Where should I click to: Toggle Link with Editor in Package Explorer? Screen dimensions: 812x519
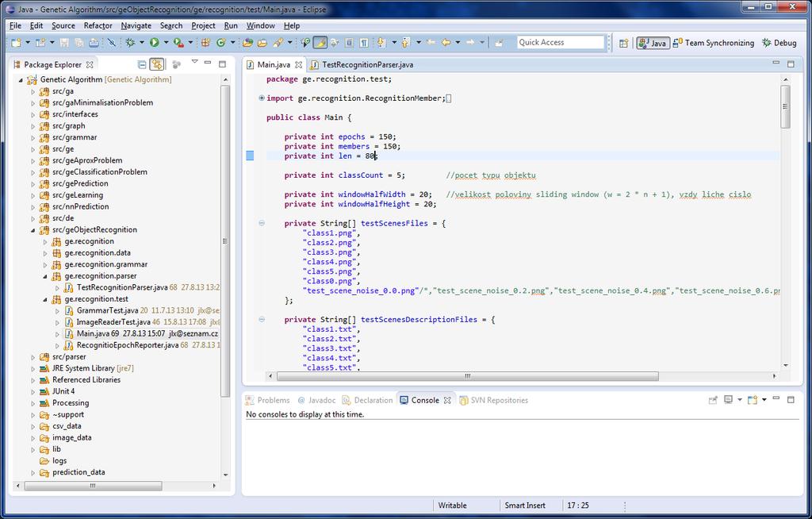point(157,64)
